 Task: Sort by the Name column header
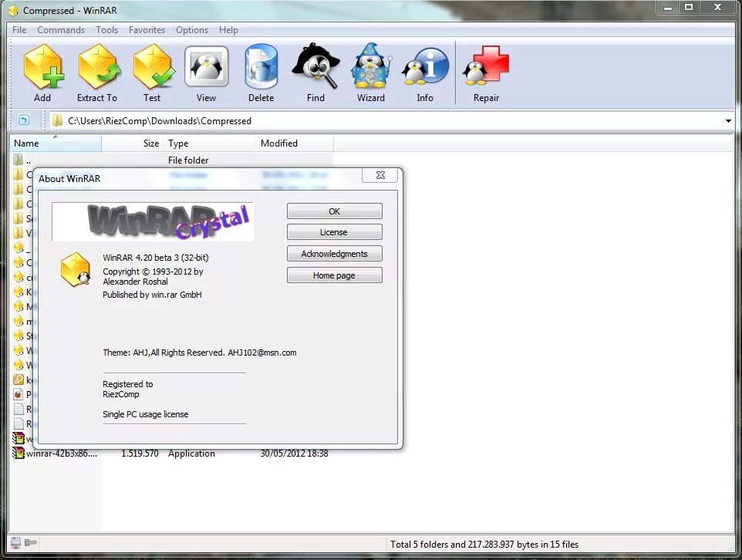tap(55, 143)
